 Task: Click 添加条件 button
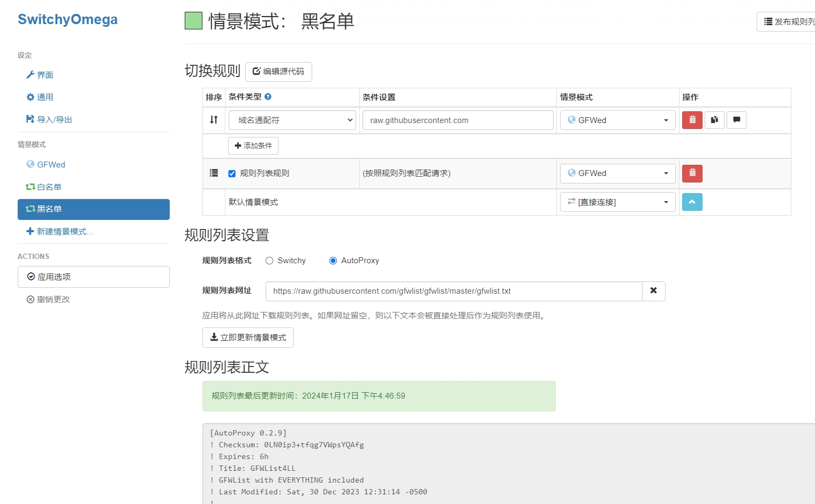[x=253, y=146]
